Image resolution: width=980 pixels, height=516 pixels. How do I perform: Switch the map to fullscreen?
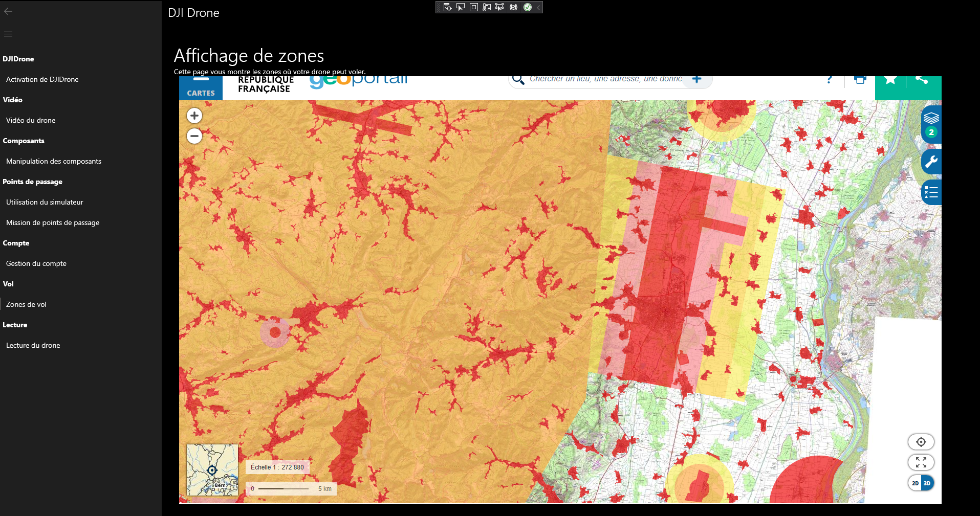pyautogui.click(x=921, y=462)
